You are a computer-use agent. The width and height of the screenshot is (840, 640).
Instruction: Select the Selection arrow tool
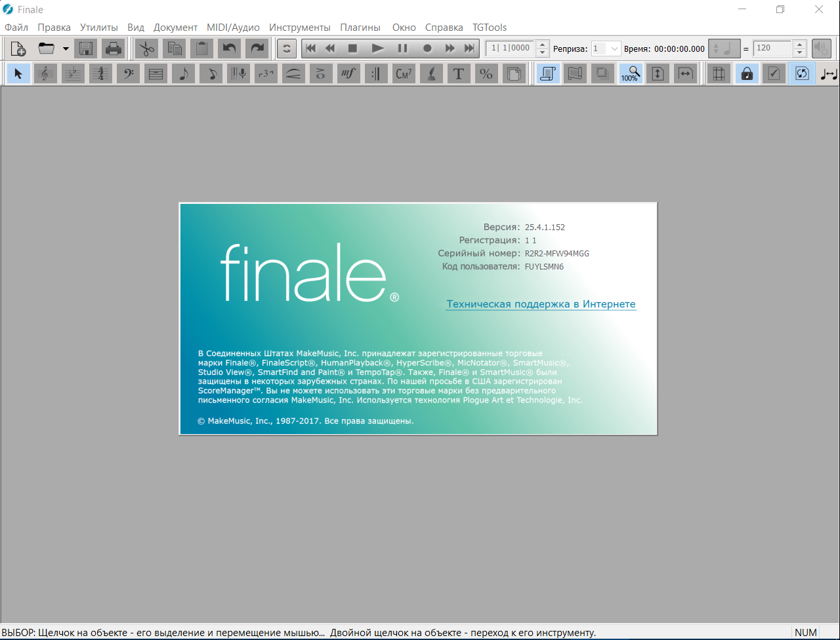pyautogui.click(x=18, y=74)
